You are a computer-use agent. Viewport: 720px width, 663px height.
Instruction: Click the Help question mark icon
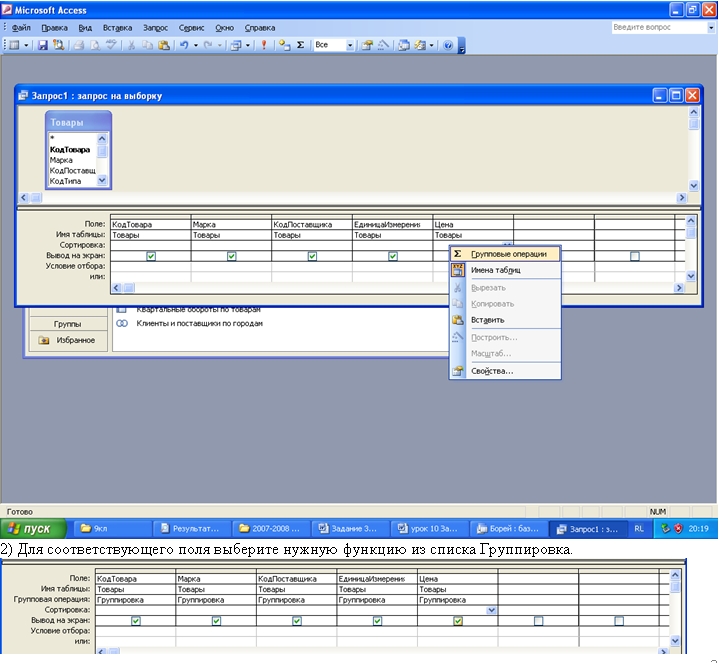(x=447, y=46)
